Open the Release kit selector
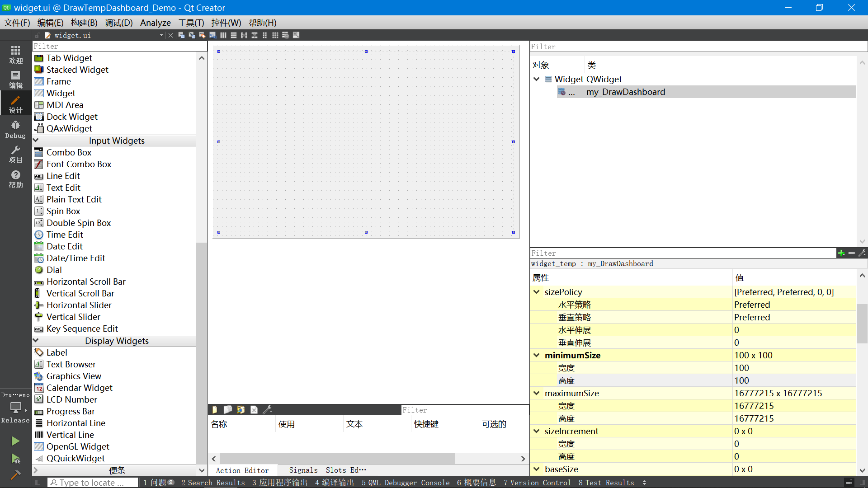 tap(15, 409)
